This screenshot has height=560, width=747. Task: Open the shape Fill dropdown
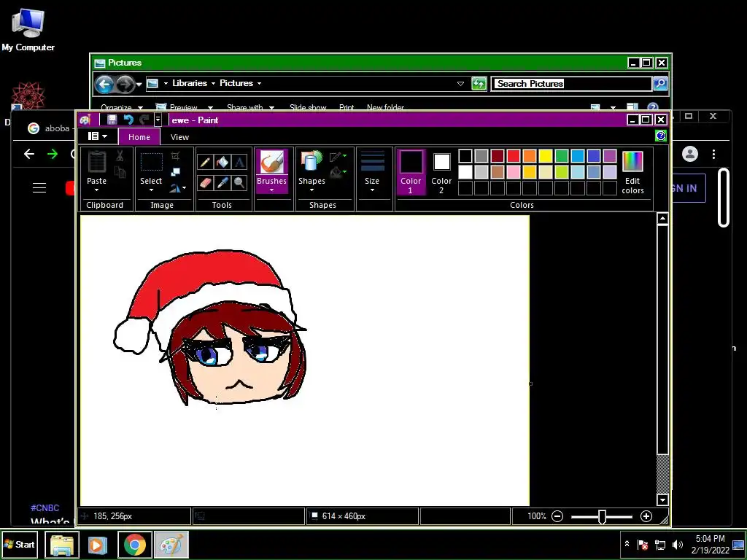point(337,172)
